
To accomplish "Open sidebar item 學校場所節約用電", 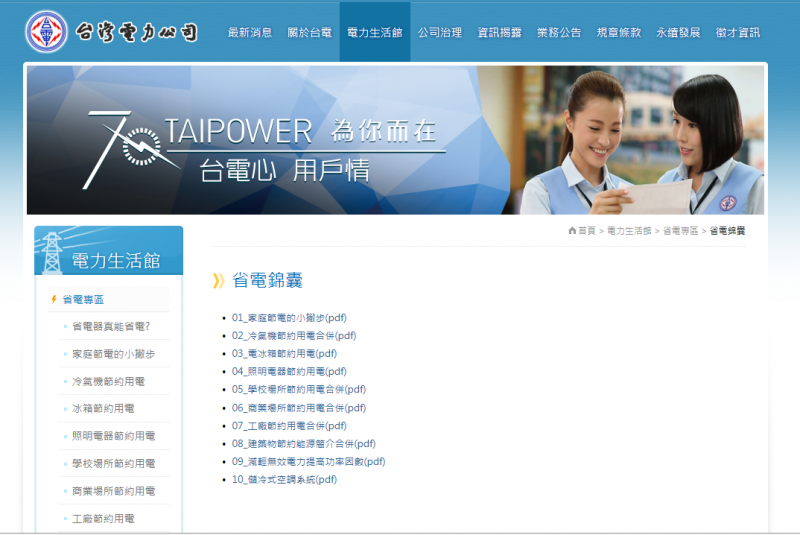I will click(x=113, y=464).
